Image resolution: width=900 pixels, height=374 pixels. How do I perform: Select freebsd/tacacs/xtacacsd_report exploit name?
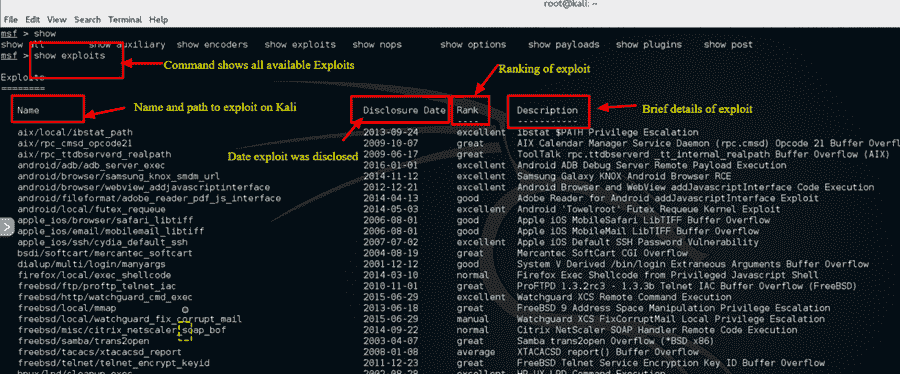tap(100, 352)
